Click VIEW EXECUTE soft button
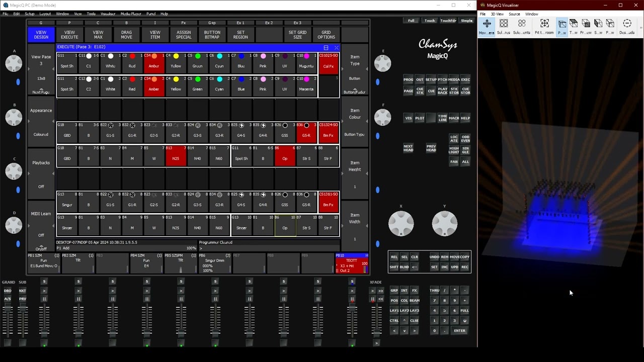The height and width of the screenshot is (362, 644). pyautogui.click(x=69, y=35)
